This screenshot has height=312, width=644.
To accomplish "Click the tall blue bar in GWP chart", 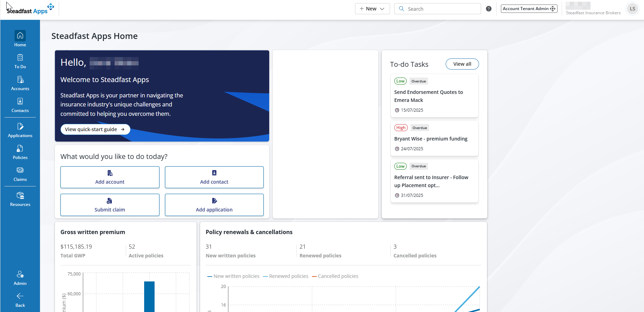I will point(149,297).
